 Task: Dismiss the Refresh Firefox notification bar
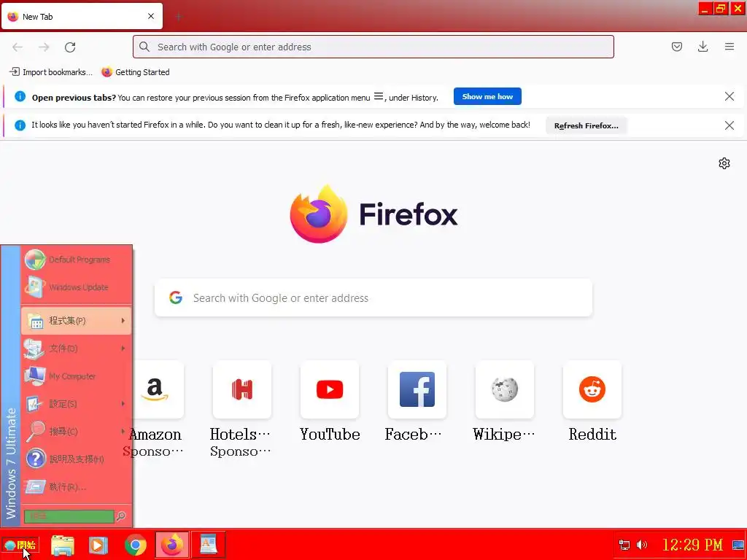(729, 125)
